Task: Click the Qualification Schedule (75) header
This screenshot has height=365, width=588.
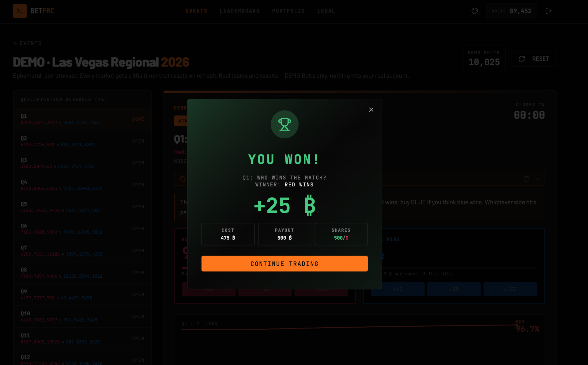Action: (64, 100)
